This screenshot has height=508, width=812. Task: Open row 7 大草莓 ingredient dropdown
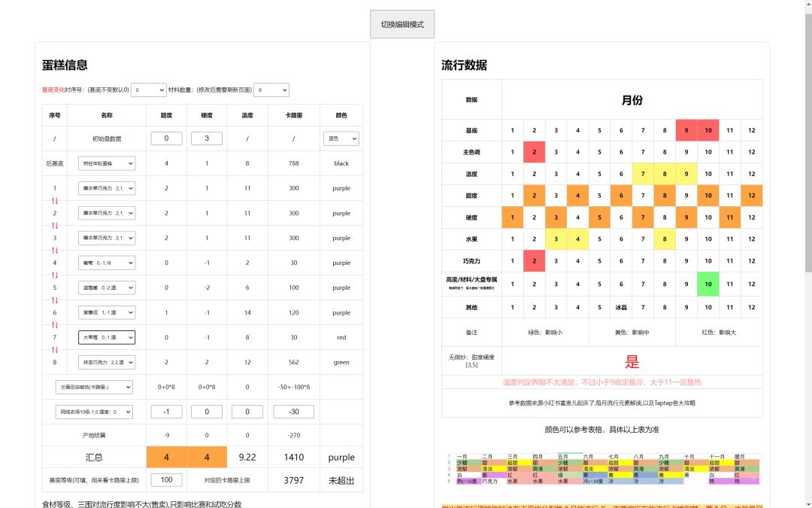coord(107,337)
